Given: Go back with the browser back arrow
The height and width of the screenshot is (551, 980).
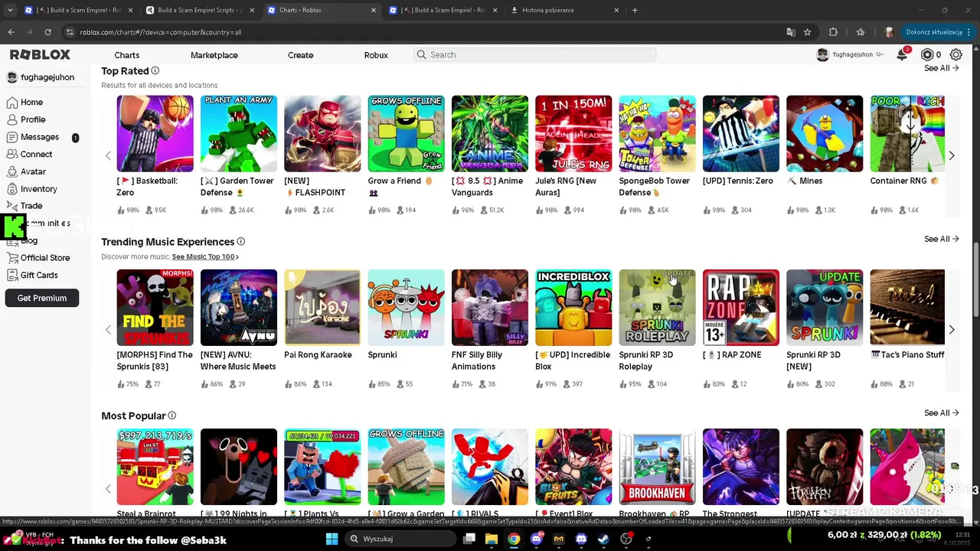Looking at the screenshot, I should [11, 32].
